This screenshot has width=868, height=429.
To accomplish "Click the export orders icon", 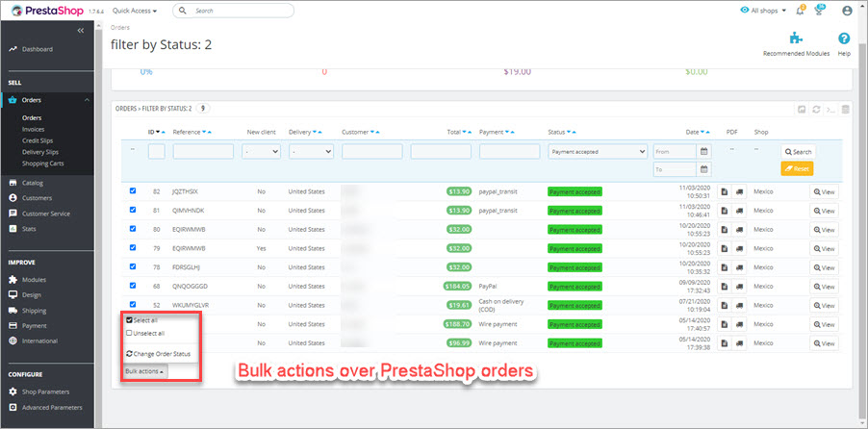I will 801,109.
